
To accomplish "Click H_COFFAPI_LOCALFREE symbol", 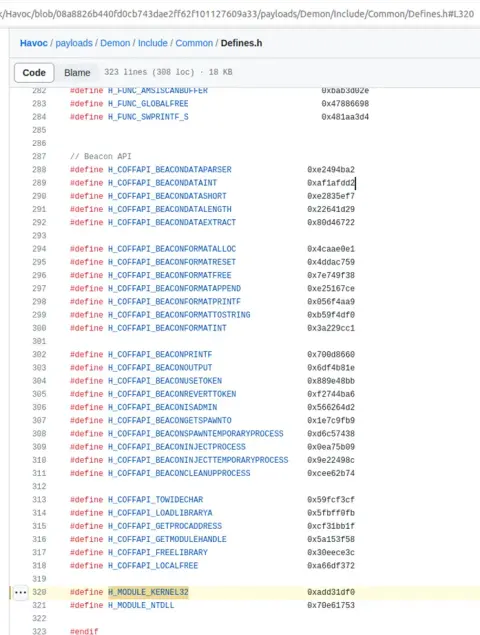I will pos(153,566).
